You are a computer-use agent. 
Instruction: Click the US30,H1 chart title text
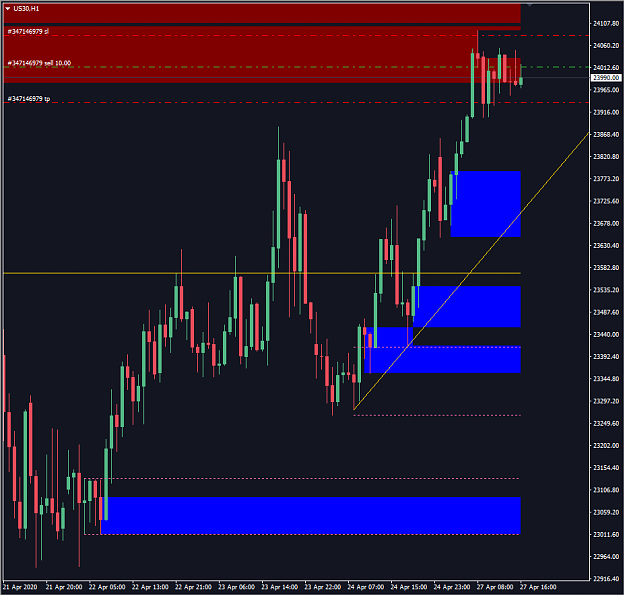pos(26,9)
